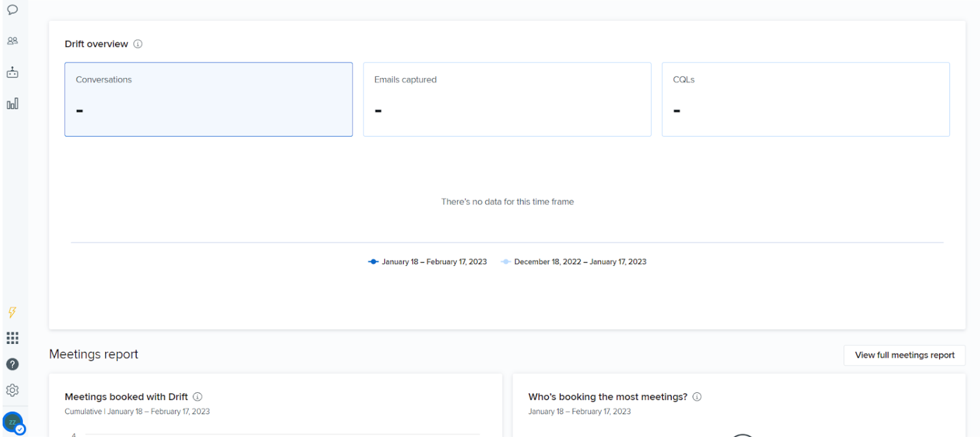Select the Emails captured metric card
Screen dimensions: 980x437
coord(507,99)
